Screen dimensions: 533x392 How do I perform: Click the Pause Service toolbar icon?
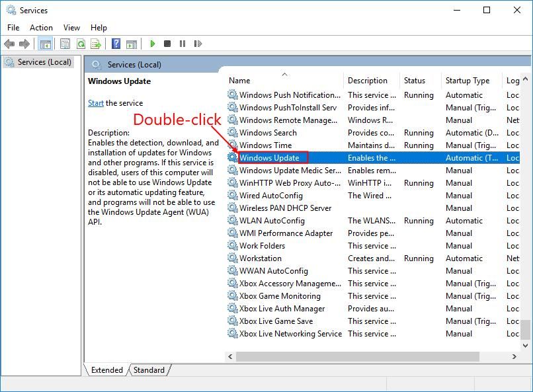(x=183, y=44)
